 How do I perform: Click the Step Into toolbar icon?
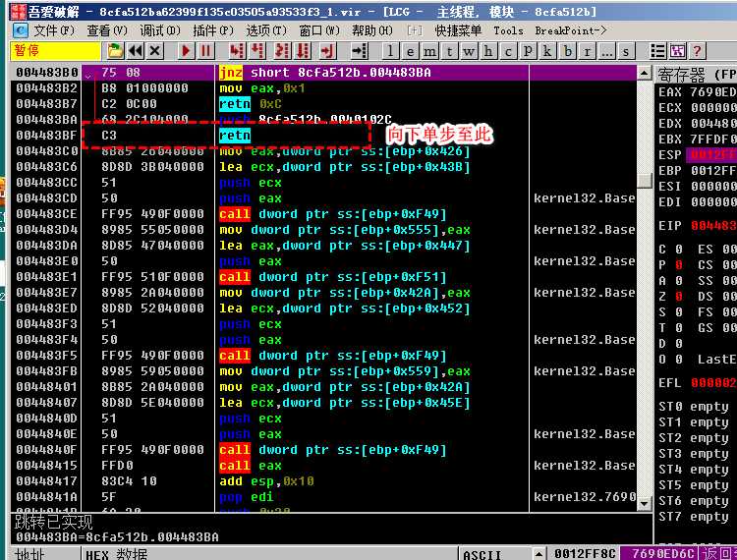tap(237, 51)
